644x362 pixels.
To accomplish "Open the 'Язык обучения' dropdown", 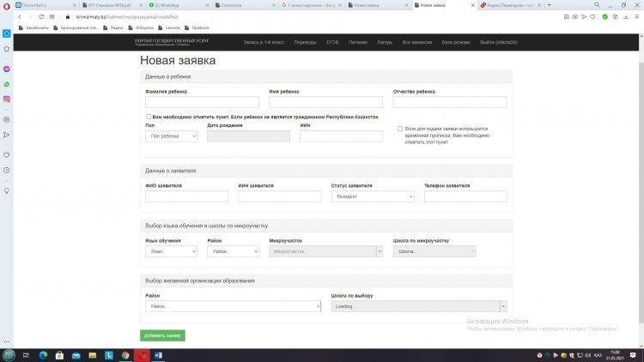I will pos(171,251).
